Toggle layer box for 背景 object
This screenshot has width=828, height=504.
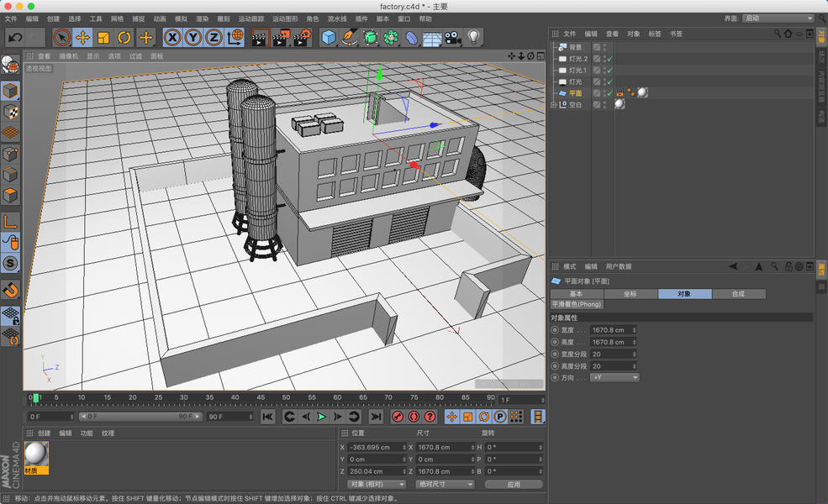pos(597,47)
